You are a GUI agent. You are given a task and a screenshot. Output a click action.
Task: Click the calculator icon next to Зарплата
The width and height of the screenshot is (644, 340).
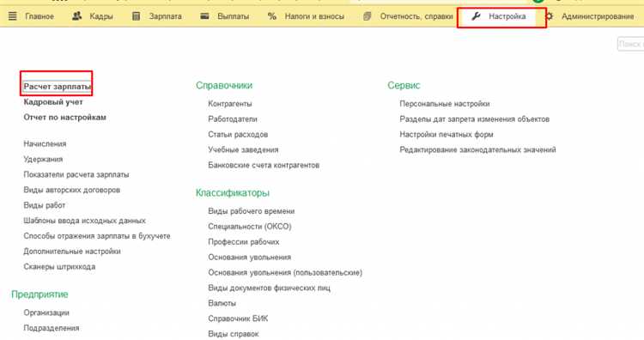(136, 16)
